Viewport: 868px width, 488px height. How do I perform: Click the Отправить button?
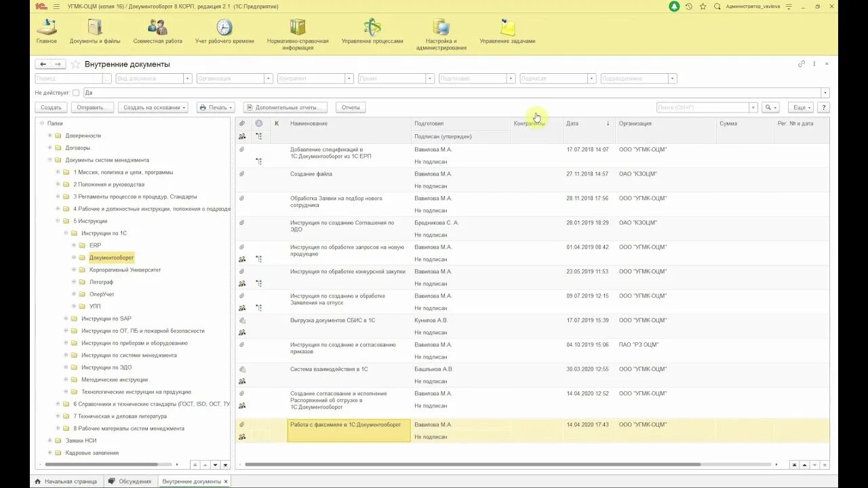tap(92, 108)
